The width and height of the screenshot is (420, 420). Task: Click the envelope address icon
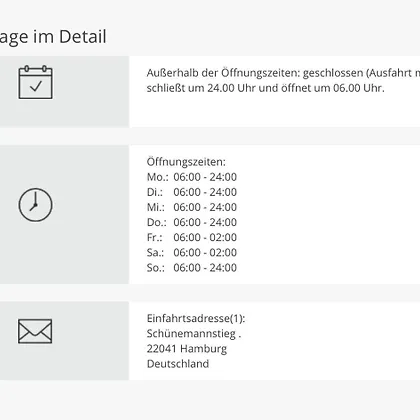(x=35, y=331)
